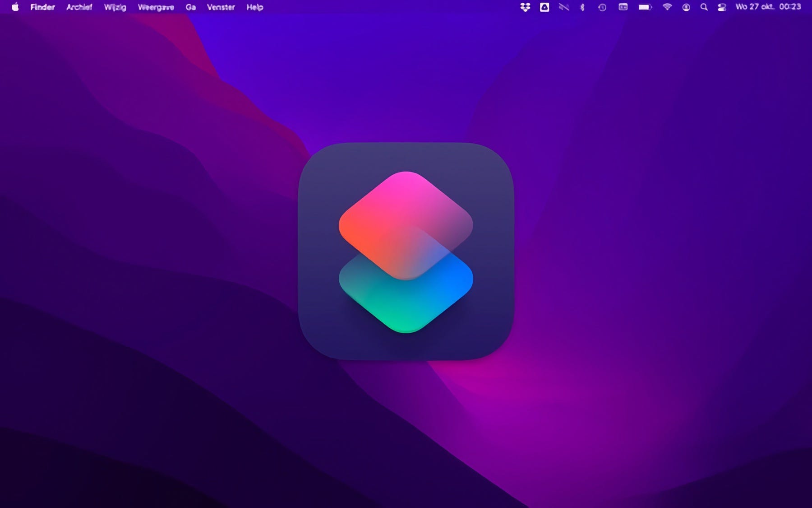Open the Help menu
The width and height of the screenshot is (812, 508).
tap(255, 7)
